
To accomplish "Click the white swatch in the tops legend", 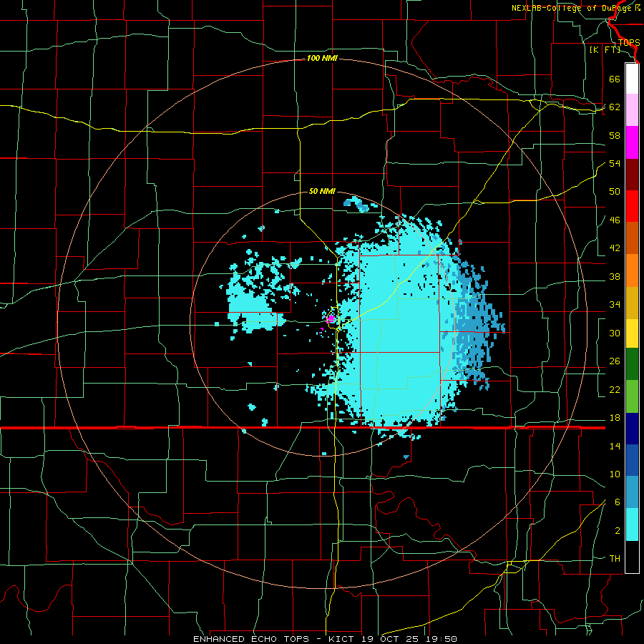I will (632, 79).
